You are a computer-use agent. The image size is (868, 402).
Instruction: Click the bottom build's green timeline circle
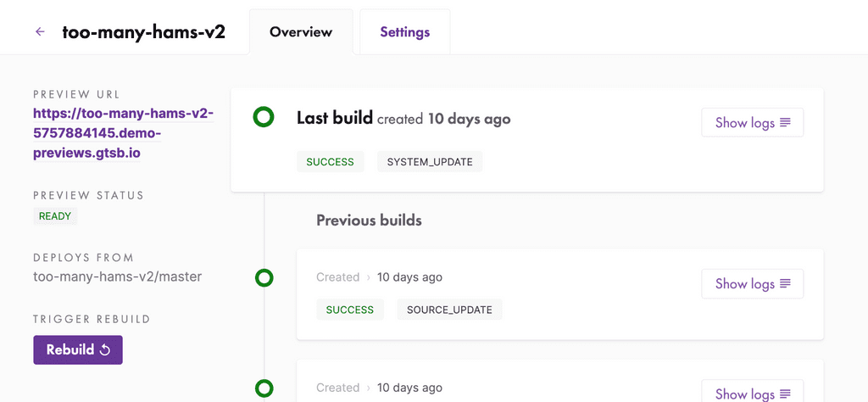pyautogui.click(x=264, y=388)
